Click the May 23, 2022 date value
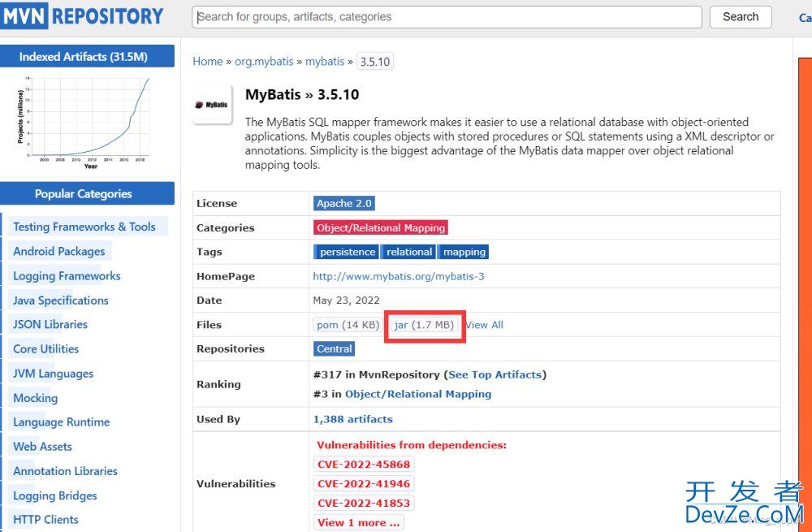 [x=346, y=301]
